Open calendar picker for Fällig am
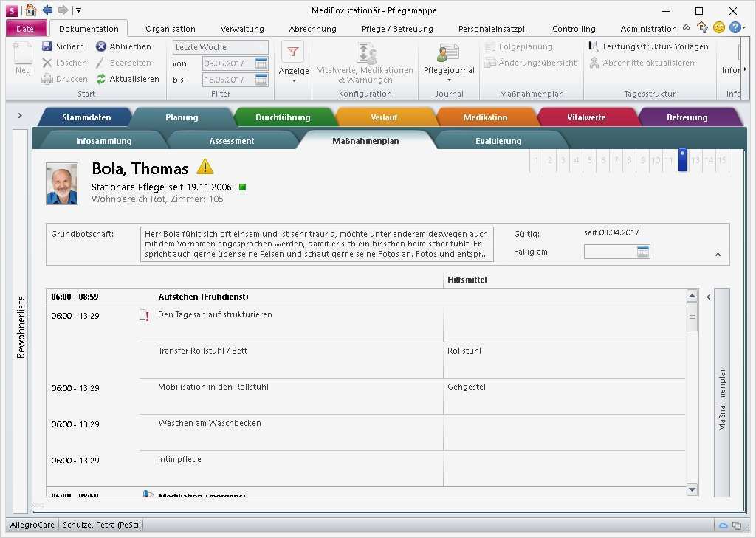 coord(643,251)
